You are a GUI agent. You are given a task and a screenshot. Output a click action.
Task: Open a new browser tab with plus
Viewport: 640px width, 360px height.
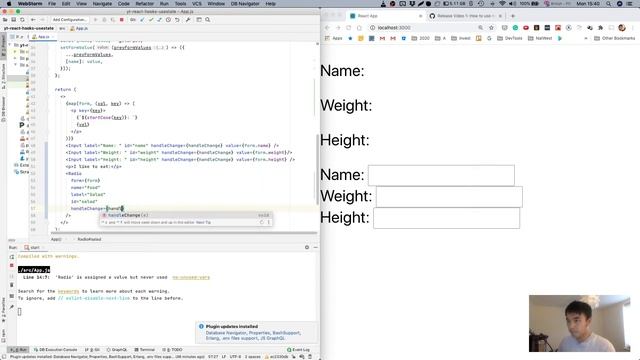pos(513,16)
